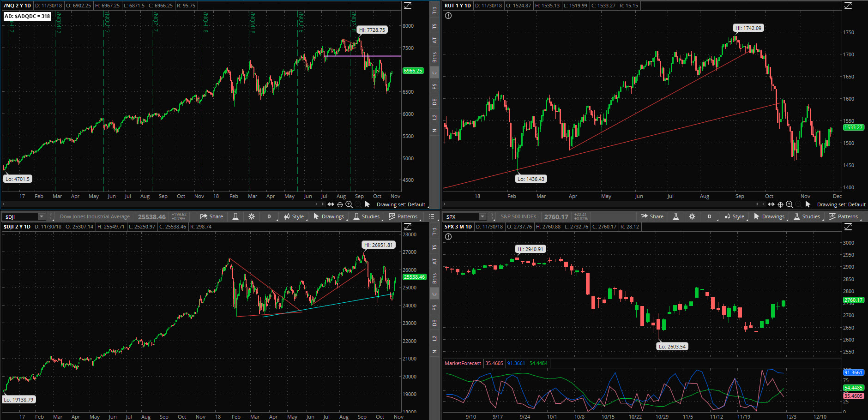Click the MarketForecast study label

(x=463, y=363)
